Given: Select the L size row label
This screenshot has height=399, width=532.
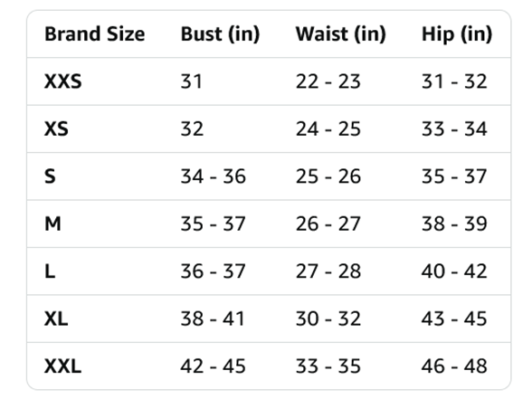Looking at the screenshot, I should (x=50, y=271).
